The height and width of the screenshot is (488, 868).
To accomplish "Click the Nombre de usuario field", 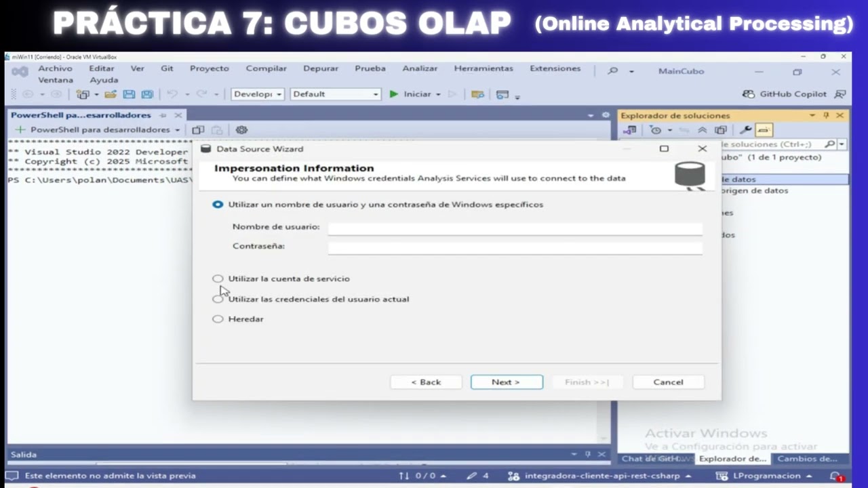I will point(515,228).
